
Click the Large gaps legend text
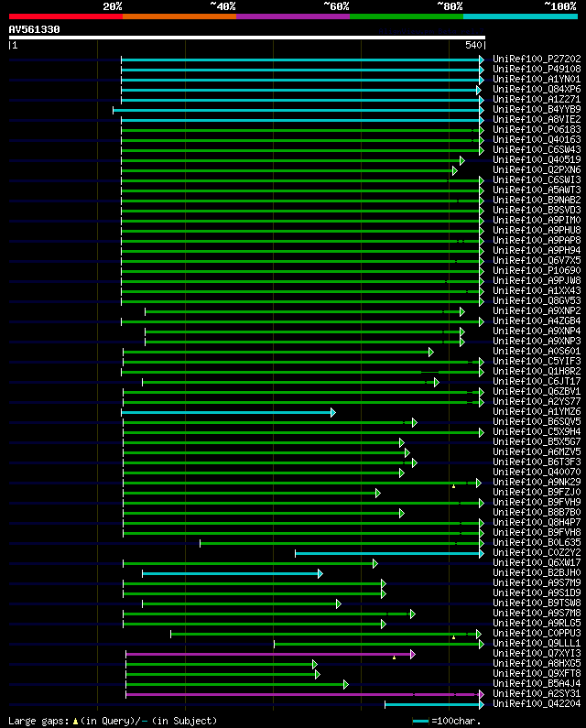coord(113,721)
